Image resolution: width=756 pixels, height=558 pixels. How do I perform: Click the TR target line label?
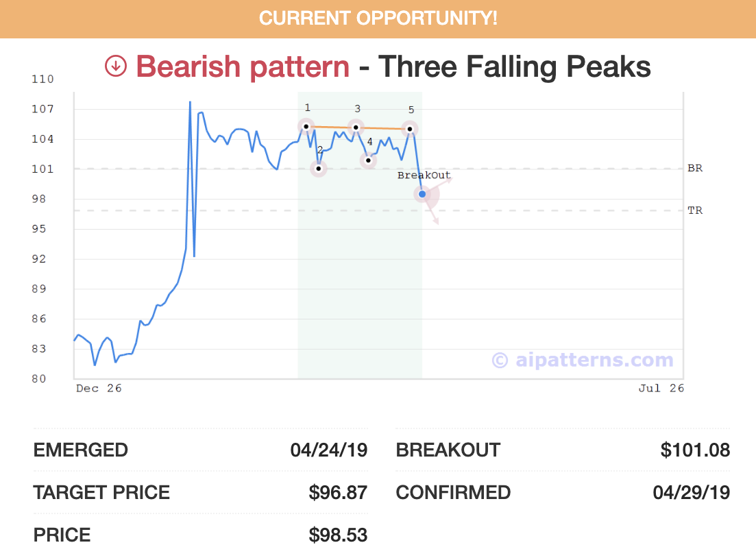pyautogui.click(x=694, y=210)
